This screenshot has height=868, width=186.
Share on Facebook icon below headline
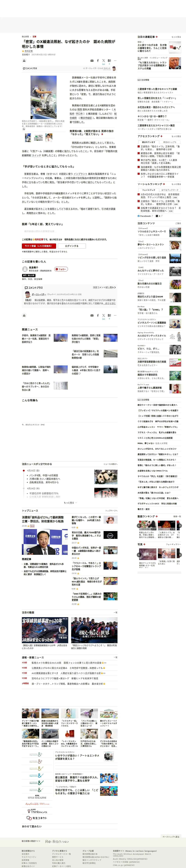pyautogui.click(x=98, y=61)
